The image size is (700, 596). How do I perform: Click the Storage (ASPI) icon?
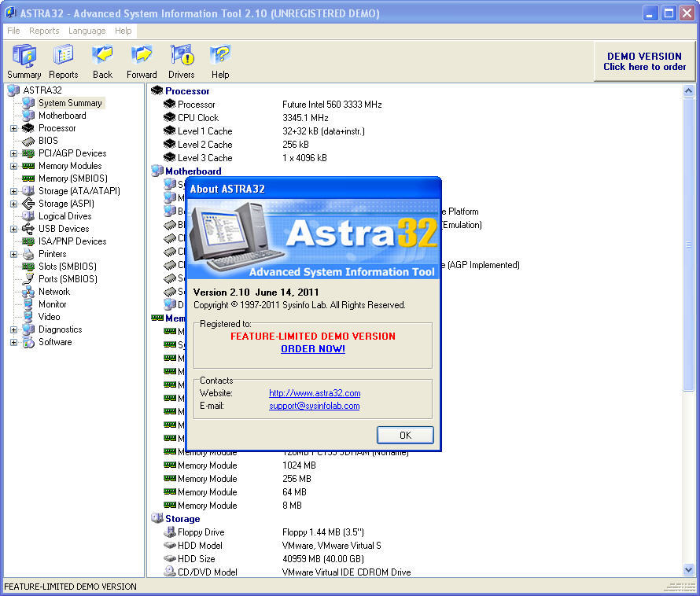28,204
